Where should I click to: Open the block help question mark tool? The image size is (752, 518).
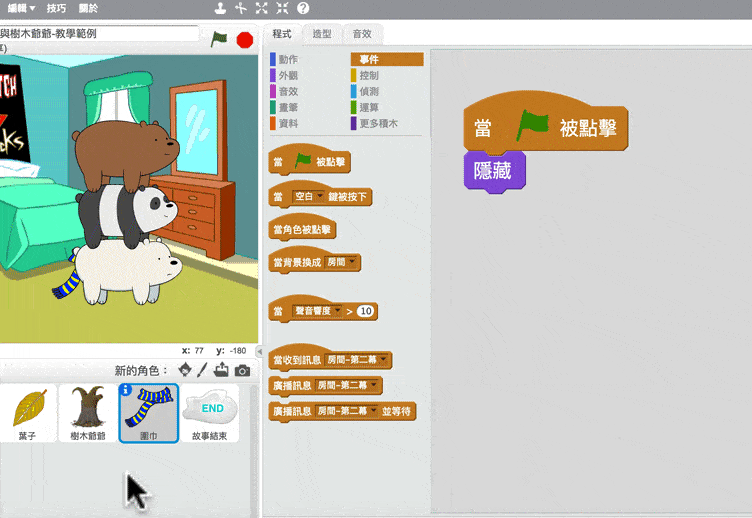[303, 8]
